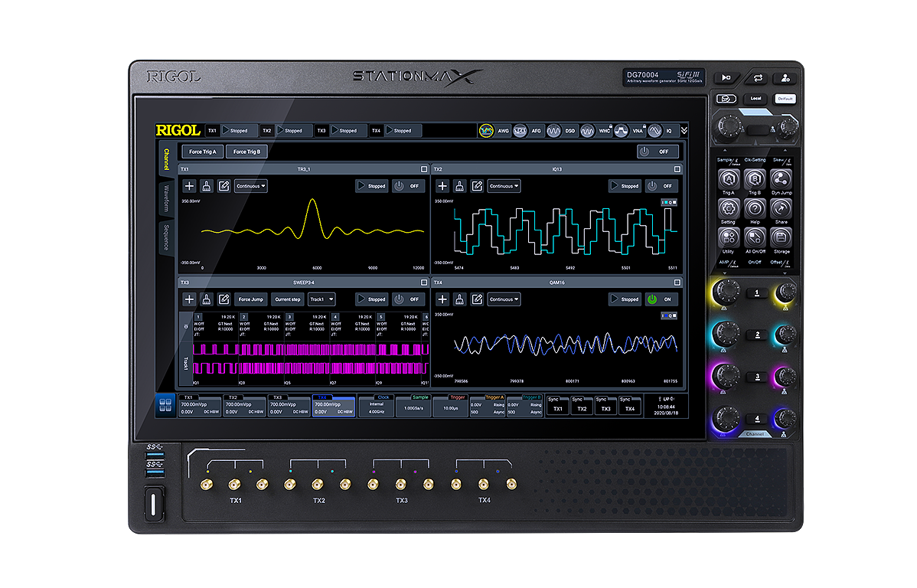Click the clear brush icon in TX2 panel
The width and height of the screenshot is (917, 588).
pos(460,186)
